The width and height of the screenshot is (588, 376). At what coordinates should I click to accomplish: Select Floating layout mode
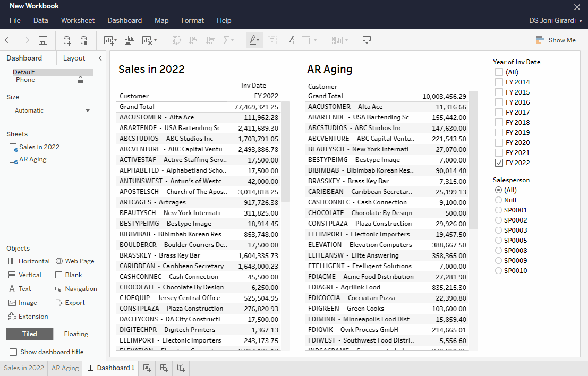point(76,334)
